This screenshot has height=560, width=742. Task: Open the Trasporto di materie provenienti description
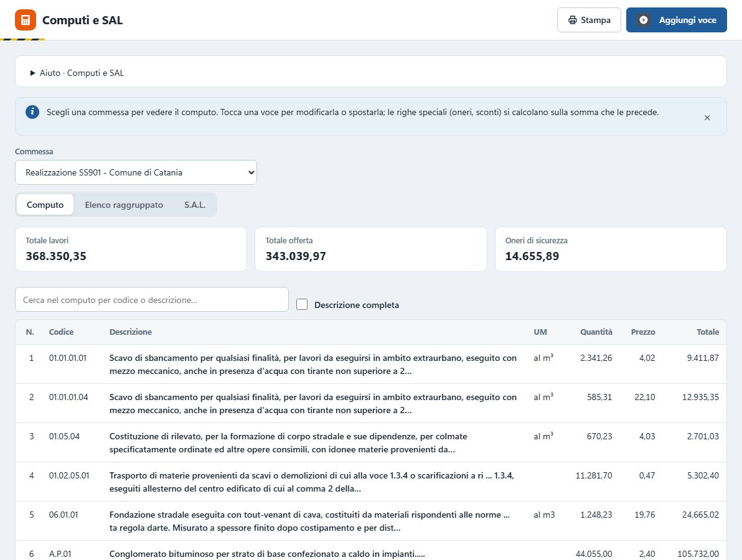tap(312, 482)
